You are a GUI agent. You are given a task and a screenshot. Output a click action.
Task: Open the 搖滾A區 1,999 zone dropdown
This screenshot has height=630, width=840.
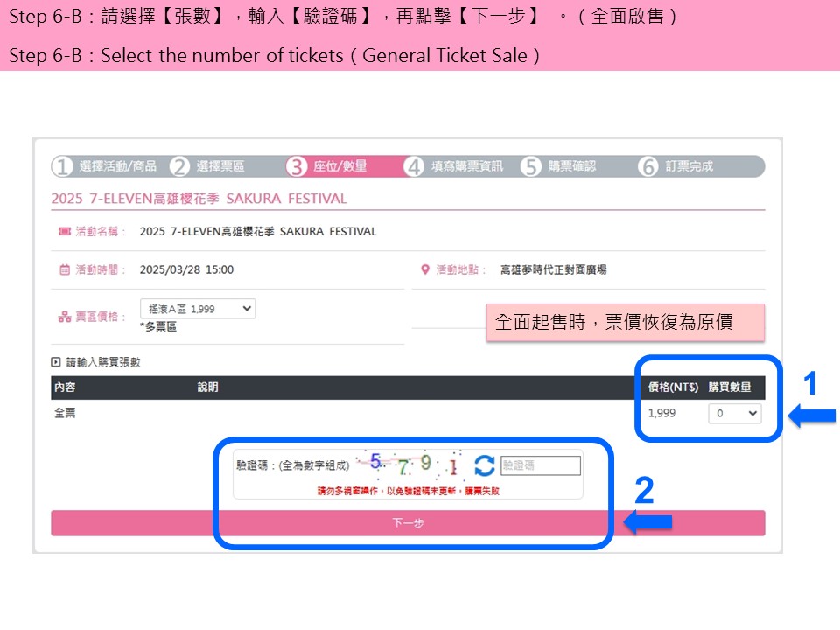(198, 309)
